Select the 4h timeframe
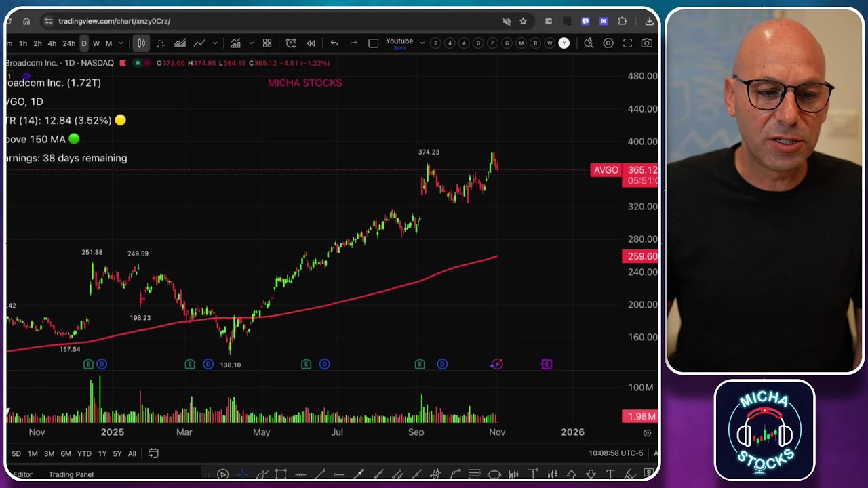 click(x=52, y=43)
